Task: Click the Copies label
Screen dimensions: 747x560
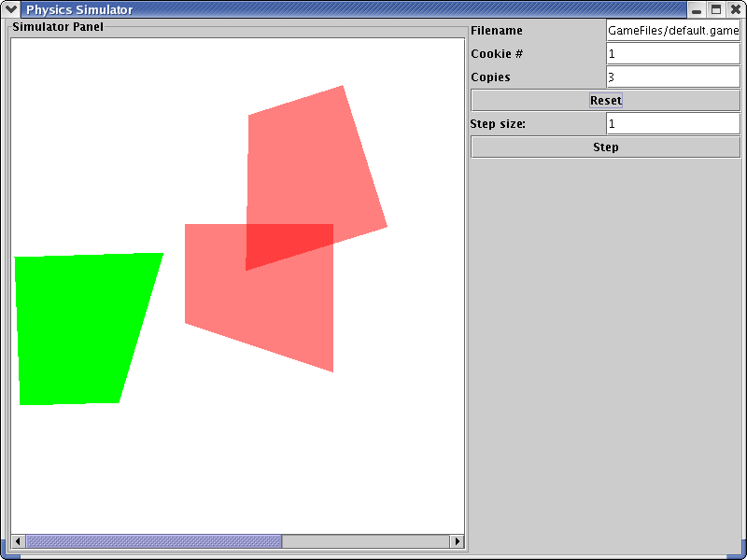Action: click(x=490, y=77)
